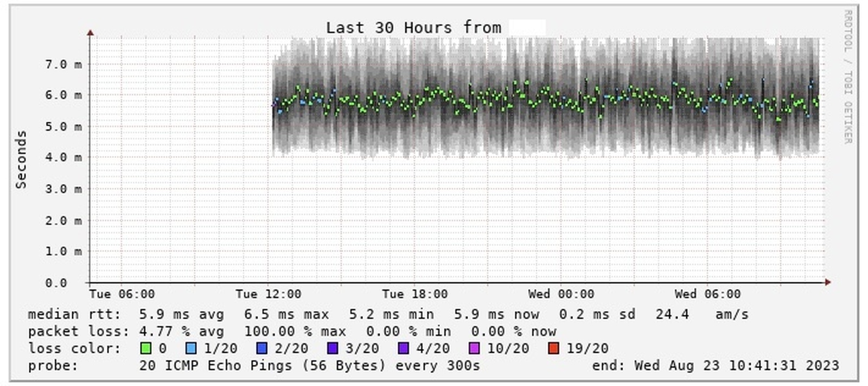Click the '6.5 ms max' rtt value

(x=286, y=314)
